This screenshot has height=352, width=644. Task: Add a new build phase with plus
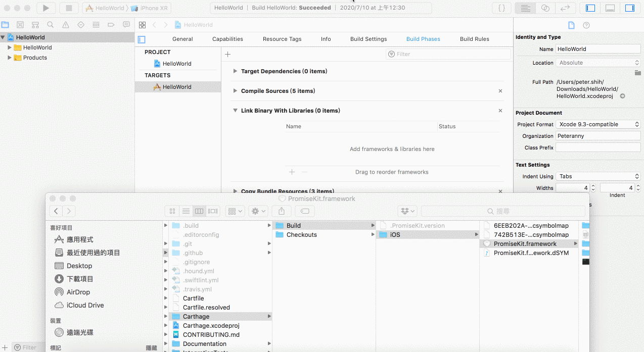tap(227, 54)
